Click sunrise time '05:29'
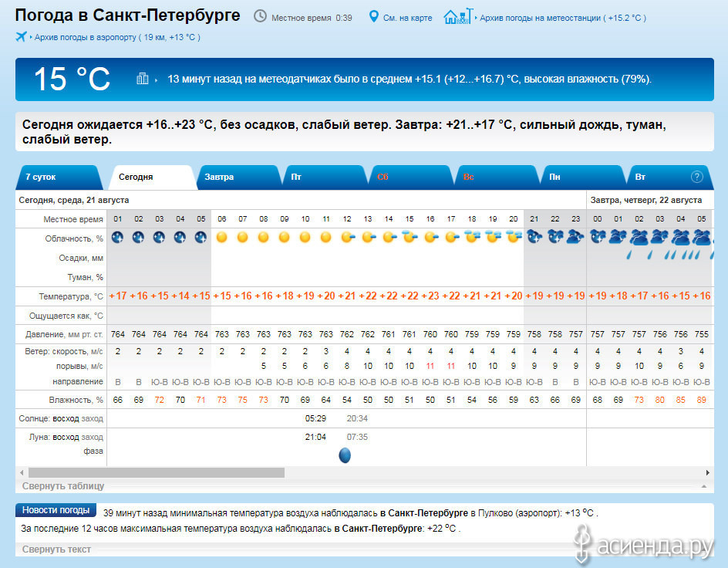 (315, 418)
